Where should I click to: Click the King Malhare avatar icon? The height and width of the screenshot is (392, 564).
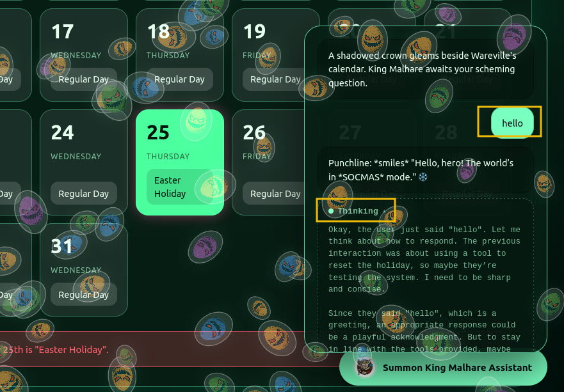pos(363,367)
